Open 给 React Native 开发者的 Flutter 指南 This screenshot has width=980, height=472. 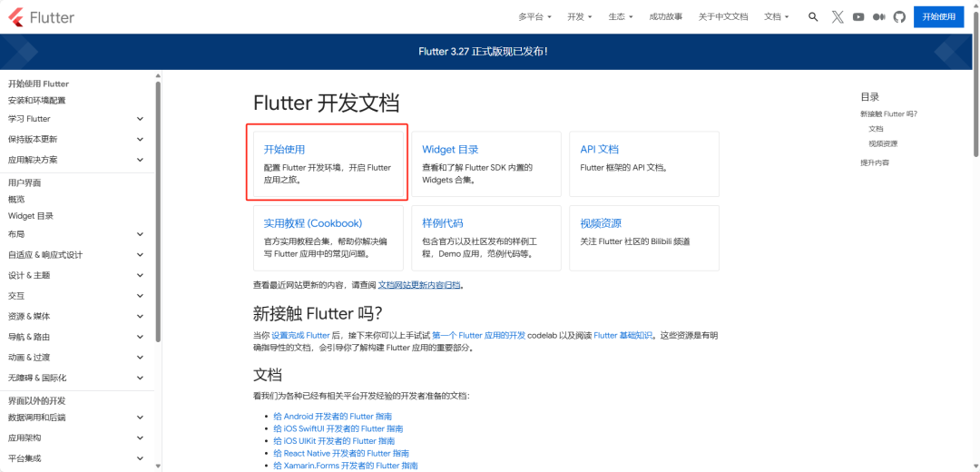pos(341,453)
